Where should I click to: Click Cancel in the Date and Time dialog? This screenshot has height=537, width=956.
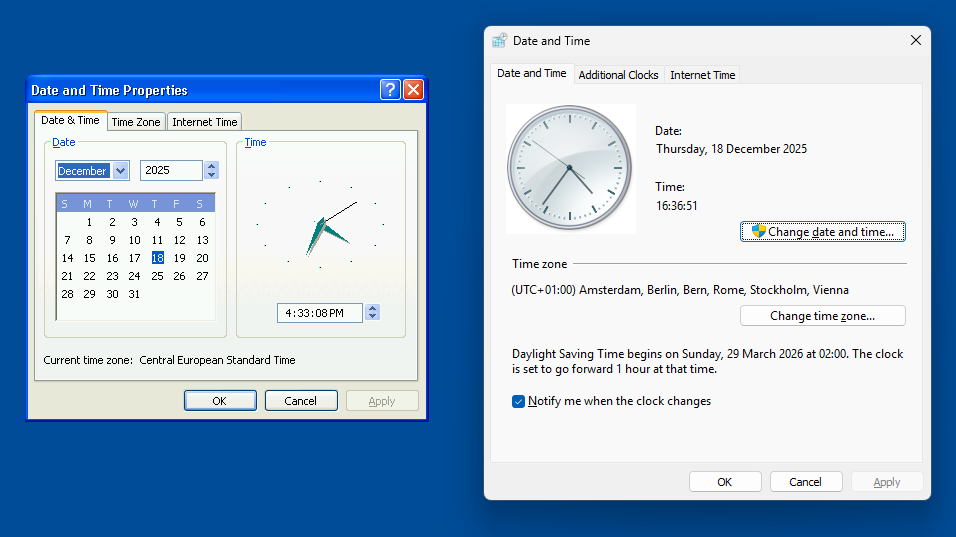coord(805,482)
